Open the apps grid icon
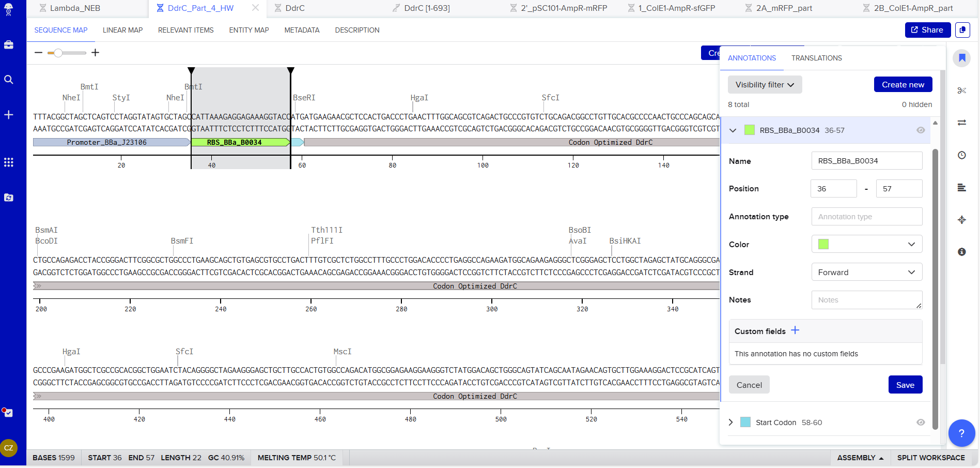The image size is (980, 468). click(9, 162)
